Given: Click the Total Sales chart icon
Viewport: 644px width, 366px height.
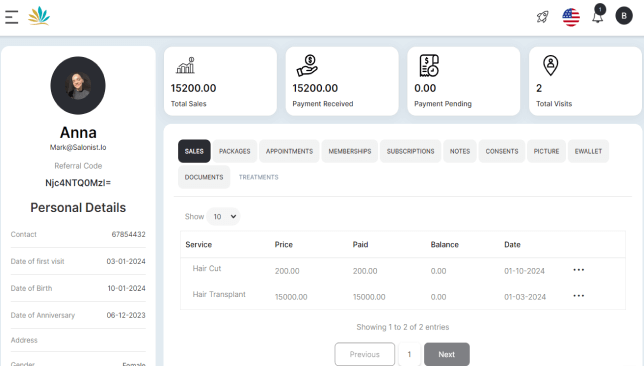Looking at the screenshot, I should (x=185, y=65).
